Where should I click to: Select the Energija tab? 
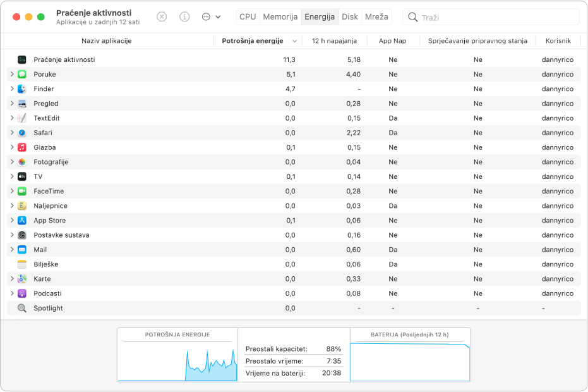point(320,17)
